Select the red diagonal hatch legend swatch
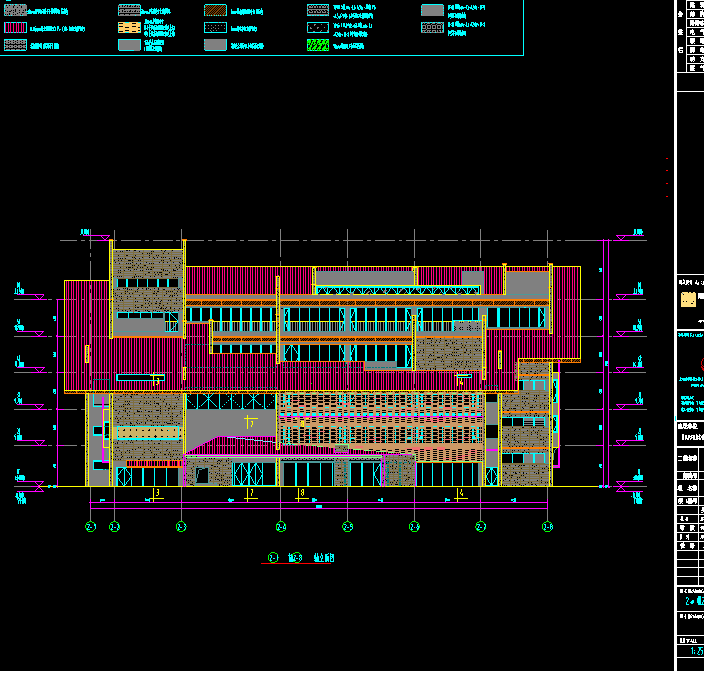The height and width of the screenshot is (675, 704). click(215, 10)
